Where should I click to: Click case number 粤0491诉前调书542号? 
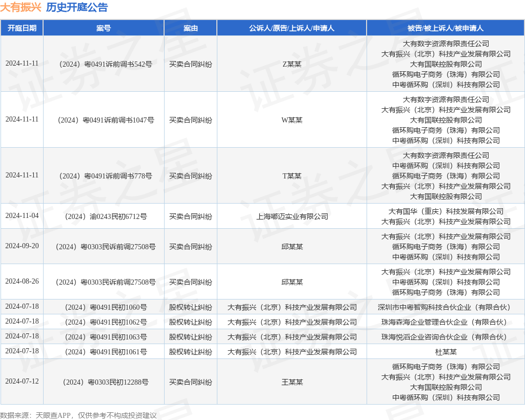click(106, 64)
